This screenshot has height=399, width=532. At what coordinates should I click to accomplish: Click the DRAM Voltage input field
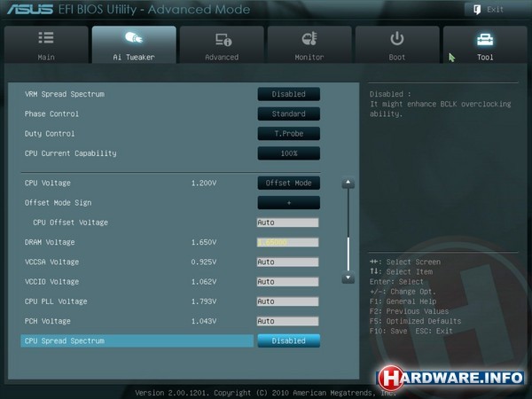287,242
